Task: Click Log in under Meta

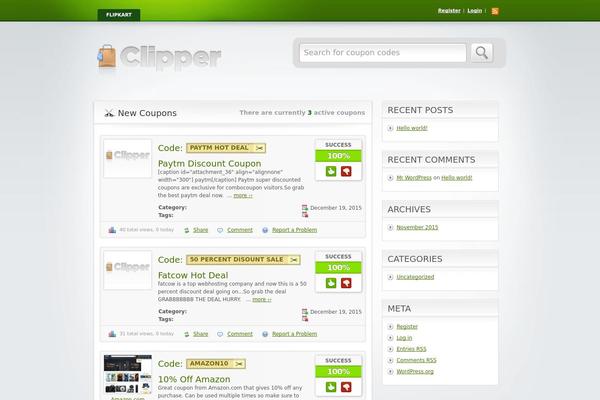Action: 404,338
